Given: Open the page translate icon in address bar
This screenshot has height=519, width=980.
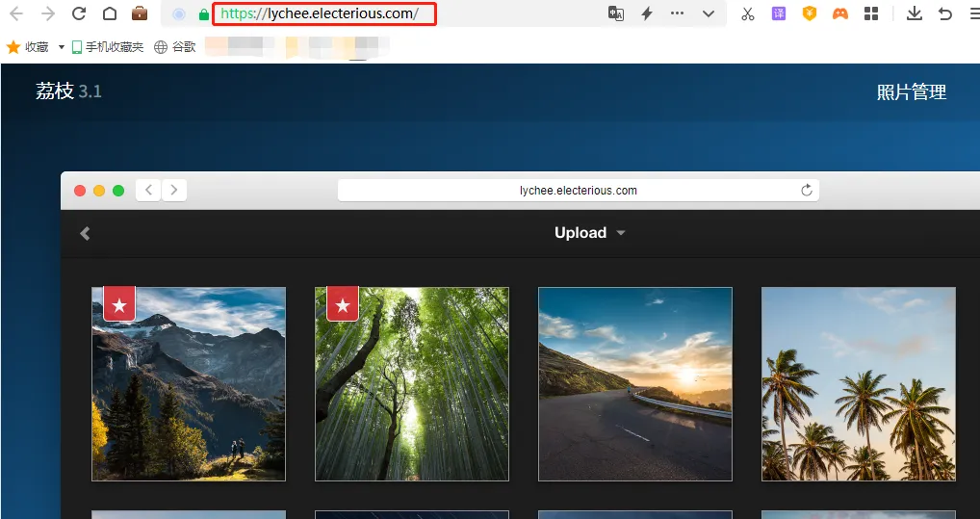Looking at the screenshot, I should coord(616,13).
